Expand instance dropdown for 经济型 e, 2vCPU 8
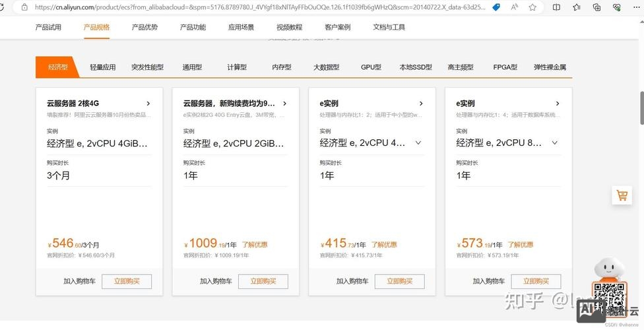Screen dimensions: 644x330 (554, 143)
